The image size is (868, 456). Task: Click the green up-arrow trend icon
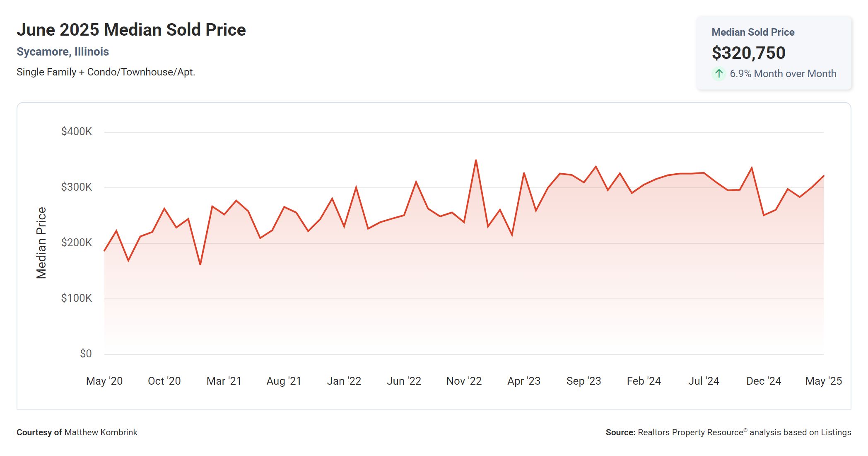click(x=719, y=74)
